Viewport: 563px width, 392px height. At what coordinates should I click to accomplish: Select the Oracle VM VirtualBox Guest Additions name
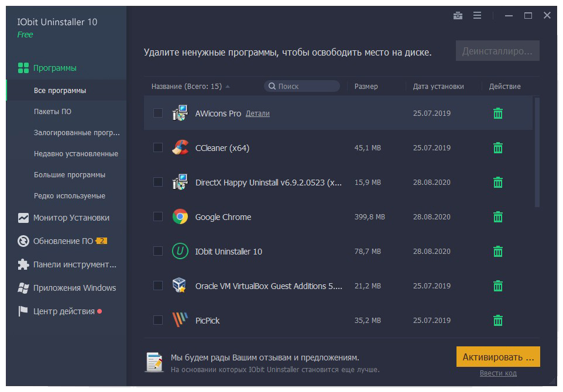pos(269,286)
